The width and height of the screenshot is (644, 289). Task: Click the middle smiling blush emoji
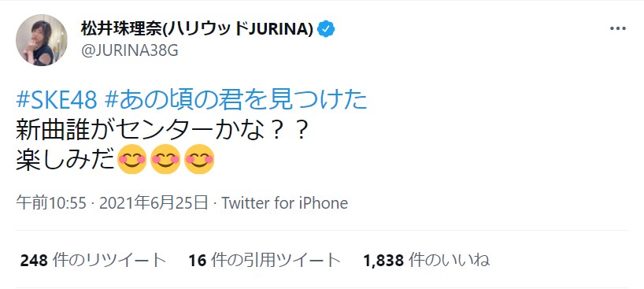click(165, 159)
